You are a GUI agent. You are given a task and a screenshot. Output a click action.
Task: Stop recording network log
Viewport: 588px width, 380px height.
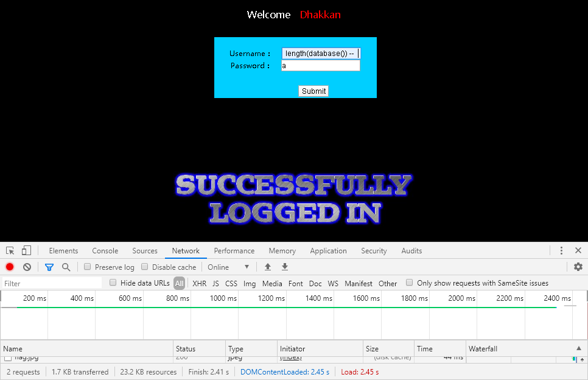point(9,267)
